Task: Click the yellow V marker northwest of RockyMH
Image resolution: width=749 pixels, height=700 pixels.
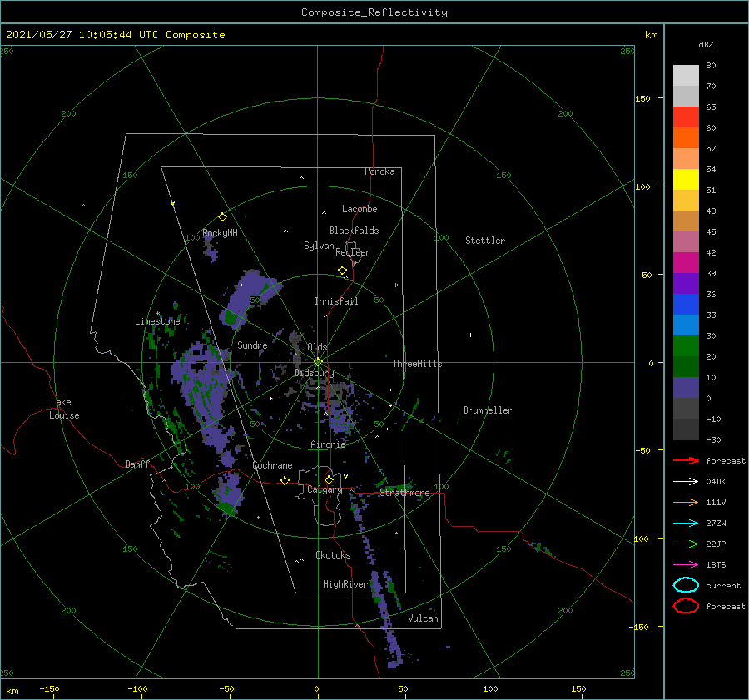Action: tap(172, 203)
